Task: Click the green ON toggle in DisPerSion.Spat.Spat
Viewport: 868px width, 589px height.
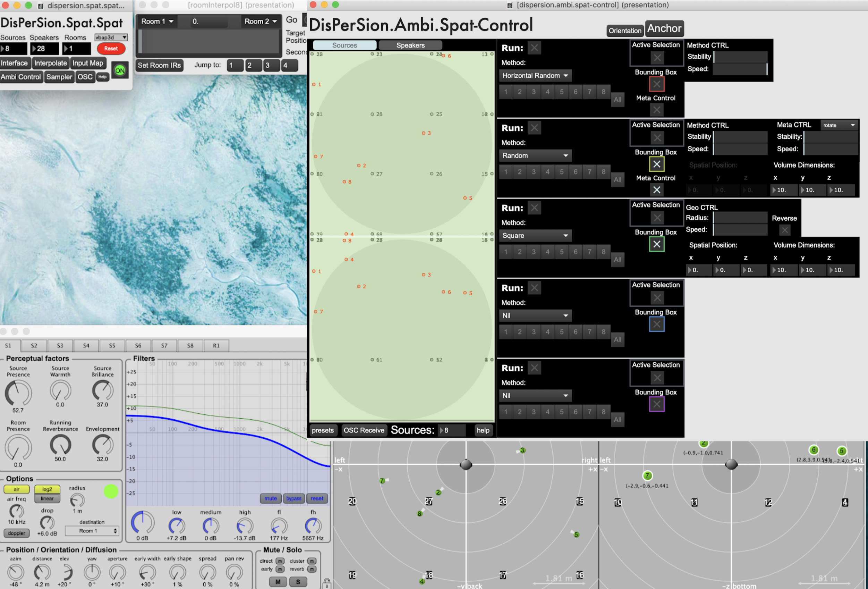Action: click(x=120, y=70)
